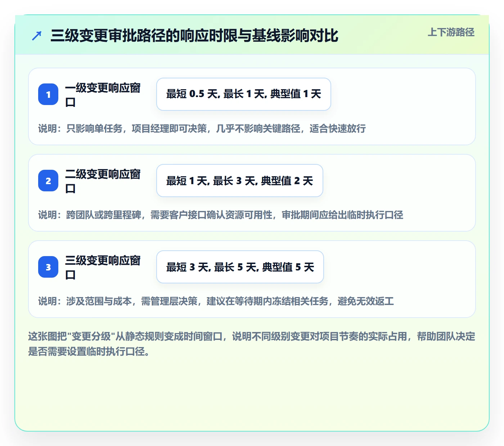Select the first-level change card
The height and width of the screenshot is (446, 504).
click(x=252, y=106)
